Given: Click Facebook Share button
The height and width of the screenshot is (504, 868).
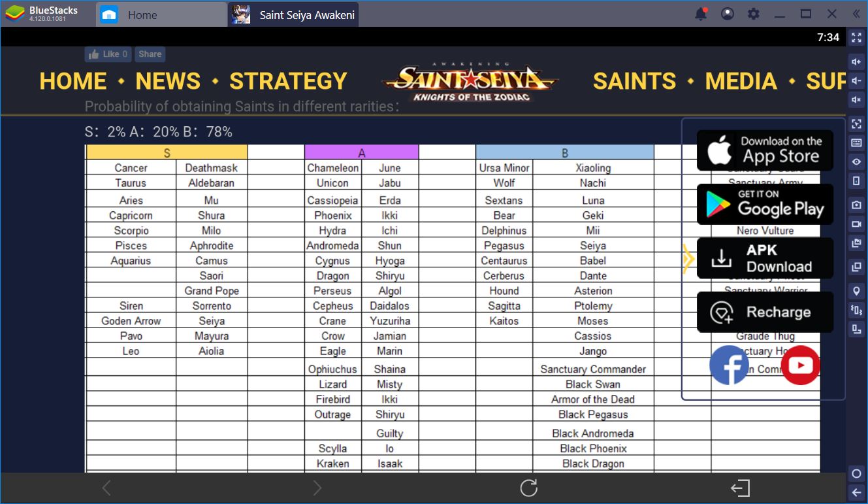Looking at the screenshot, I should tap(150, 54).
